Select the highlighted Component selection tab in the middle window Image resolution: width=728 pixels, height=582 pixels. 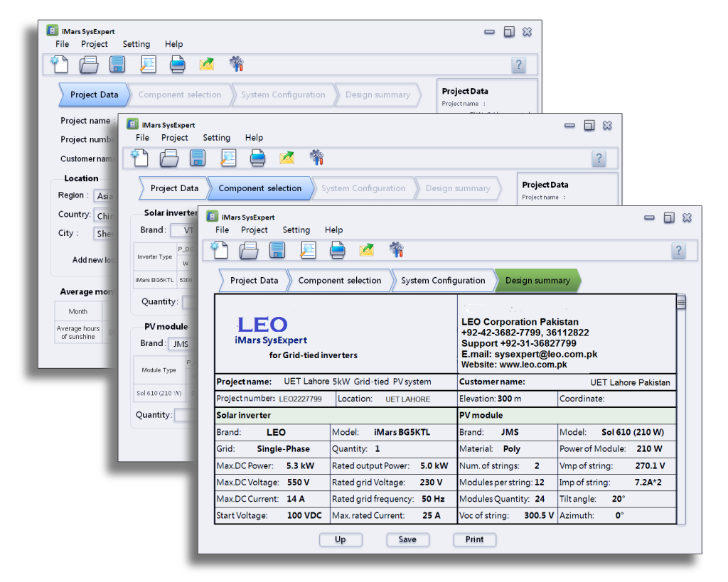coord(260,188)
